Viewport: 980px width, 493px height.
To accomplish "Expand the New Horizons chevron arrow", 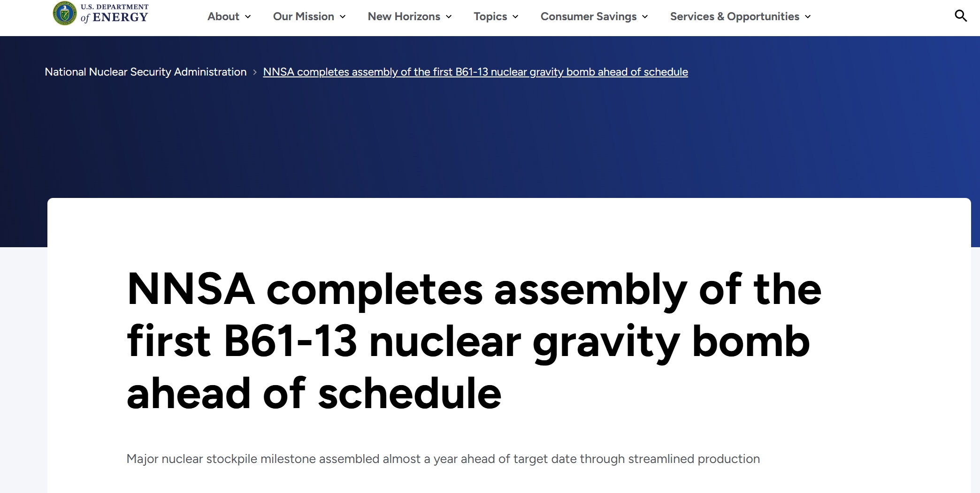I will point(449,17).
